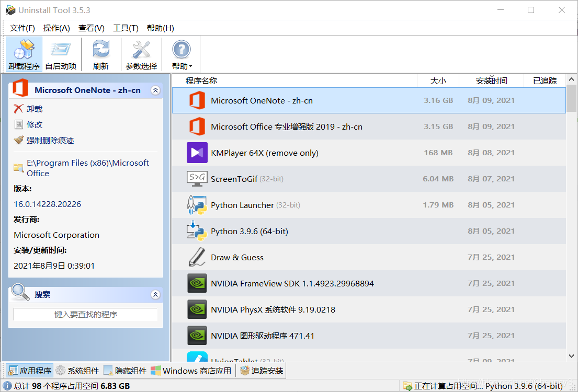Screen dimensions: 578x392
Task: Click the Python 3.9.6 (64-bit) icon
Action: (x=197, y=231)
